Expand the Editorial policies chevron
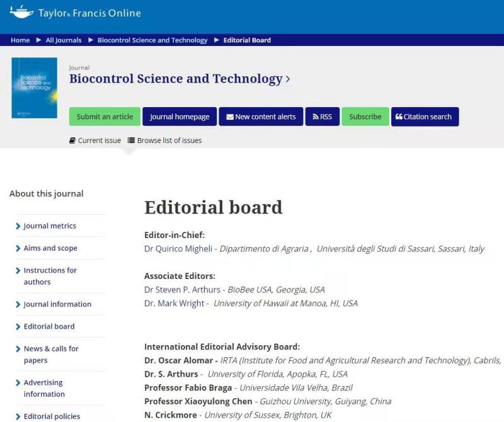 (x=18, y=416)
